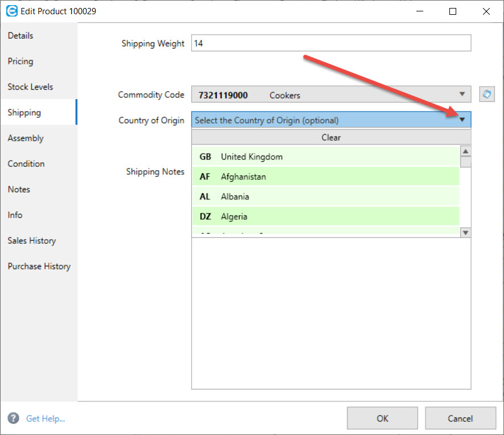Click the commodity code lookup tag icon
Viewport: 504px width, 435px height.
point(487,95)
